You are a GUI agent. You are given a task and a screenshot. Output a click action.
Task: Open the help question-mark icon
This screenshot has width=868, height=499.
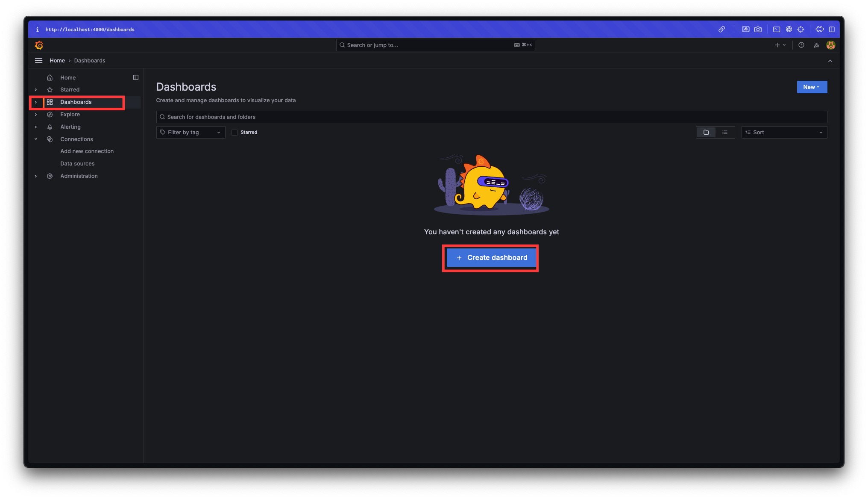tap(801, 45)
